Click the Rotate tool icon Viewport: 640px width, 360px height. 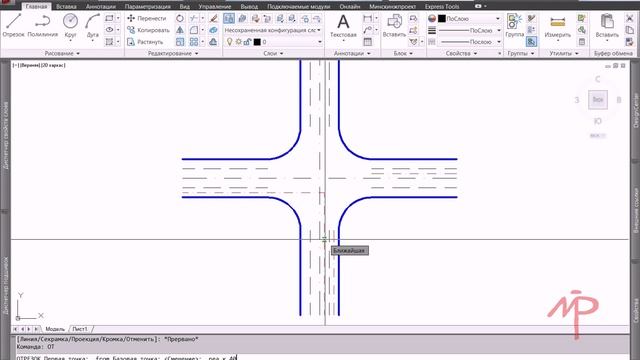click(180, 18)
